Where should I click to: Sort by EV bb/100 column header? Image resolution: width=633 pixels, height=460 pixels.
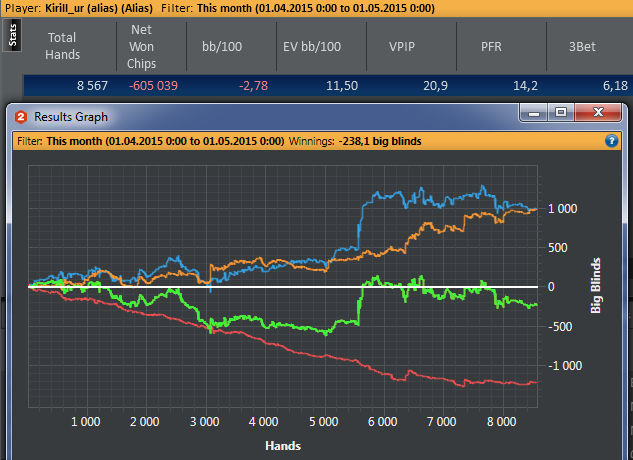point(312,46)
